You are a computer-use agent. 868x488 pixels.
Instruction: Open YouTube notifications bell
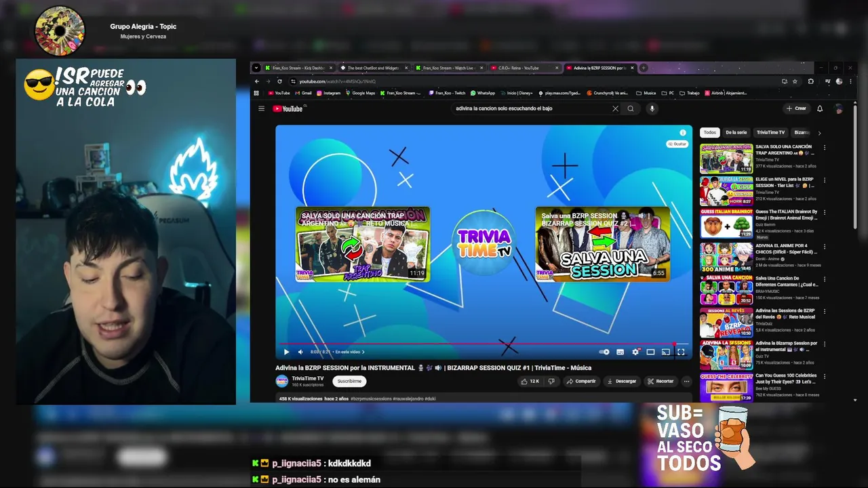[x=820, y=108]
